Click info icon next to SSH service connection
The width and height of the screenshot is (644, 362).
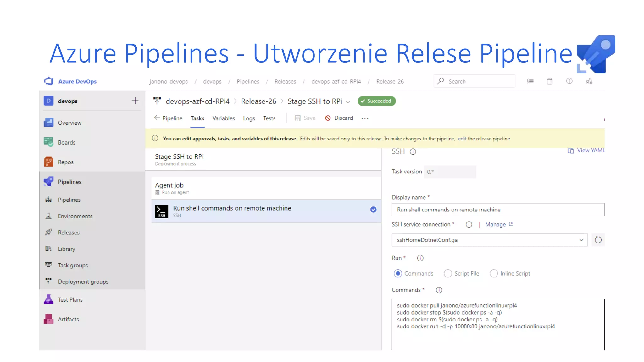(469, 224)
